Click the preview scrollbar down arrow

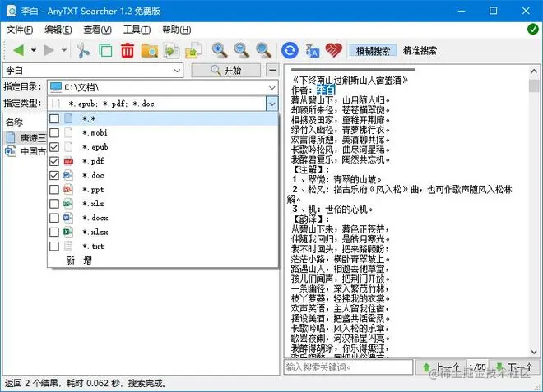tap(534, 352)
